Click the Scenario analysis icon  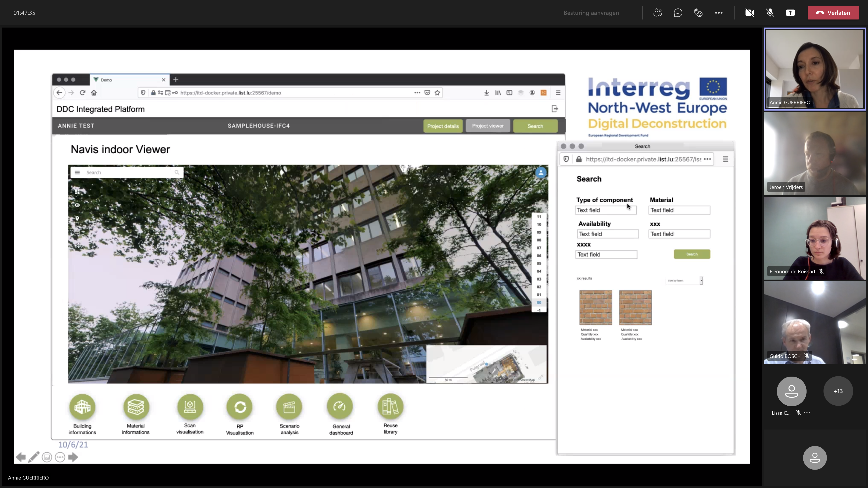tap(289, 406)
